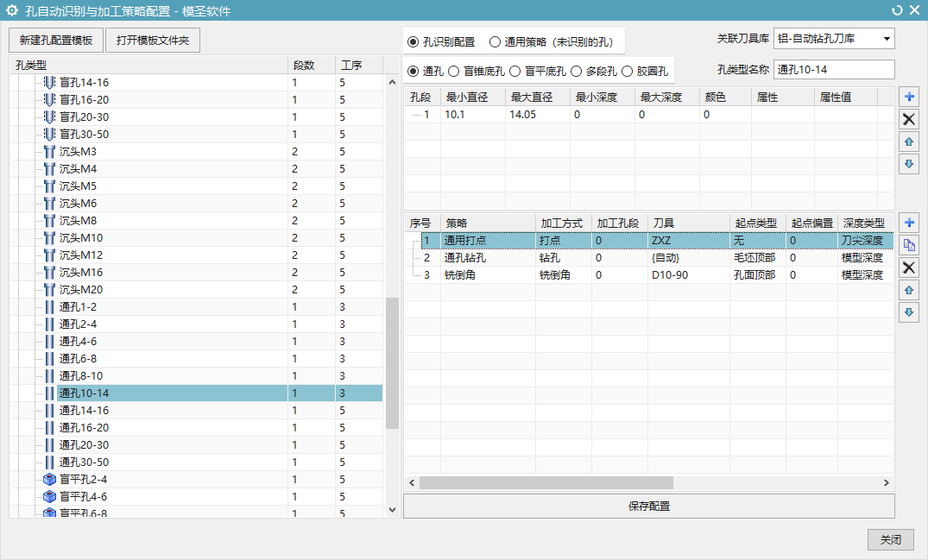
Task: Copy the selected strategy row icon
Action: pyautogui.click(x=909, y=245)
